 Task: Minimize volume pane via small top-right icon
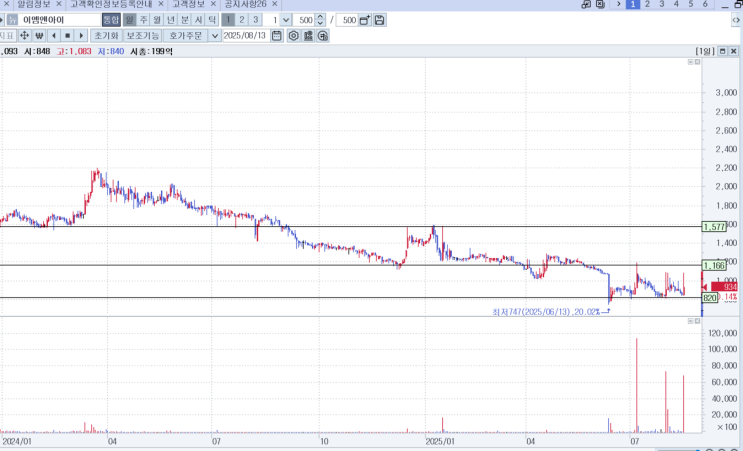(690, 321)
